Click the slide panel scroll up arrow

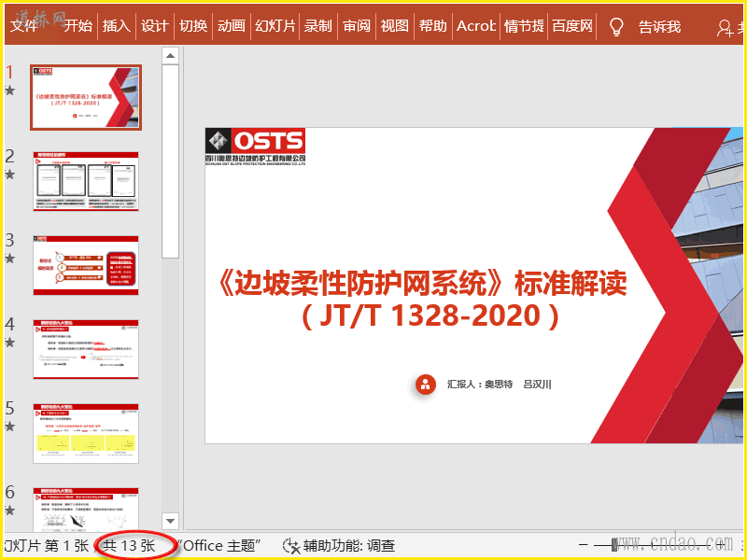point(170,56)
